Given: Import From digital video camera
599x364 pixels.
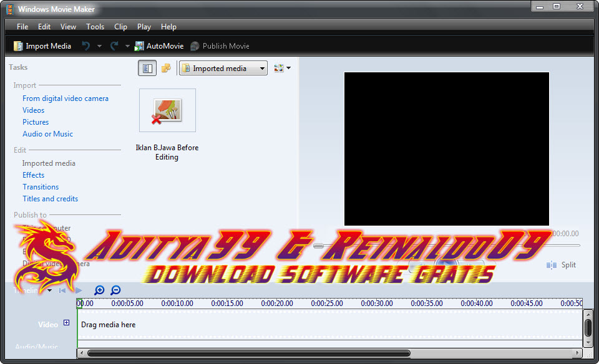Looking at the screenshot, I should [66, 98].
